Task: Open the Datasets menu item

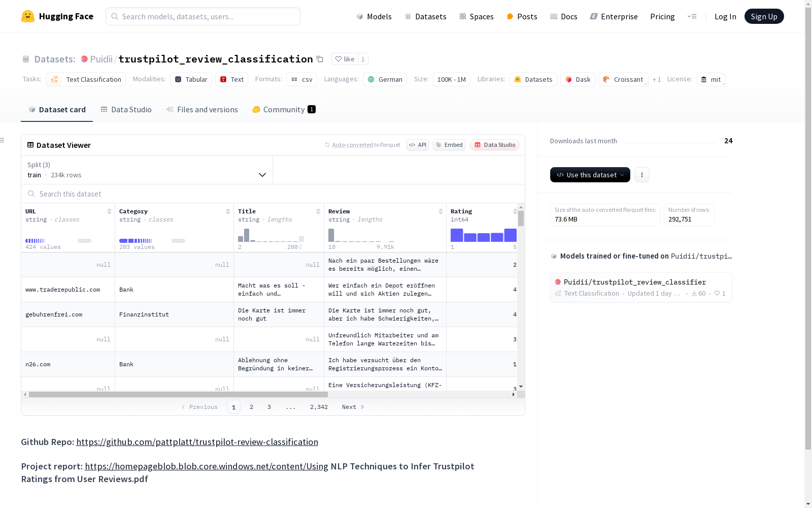Action: tap(425, 16)
